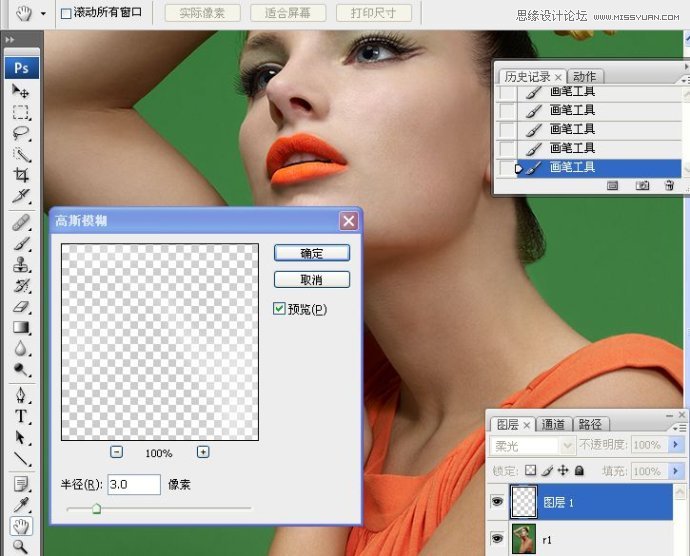This screenshot has height=556, width=690.
Task: Select the Slice tool
Action: pos(21,196)
